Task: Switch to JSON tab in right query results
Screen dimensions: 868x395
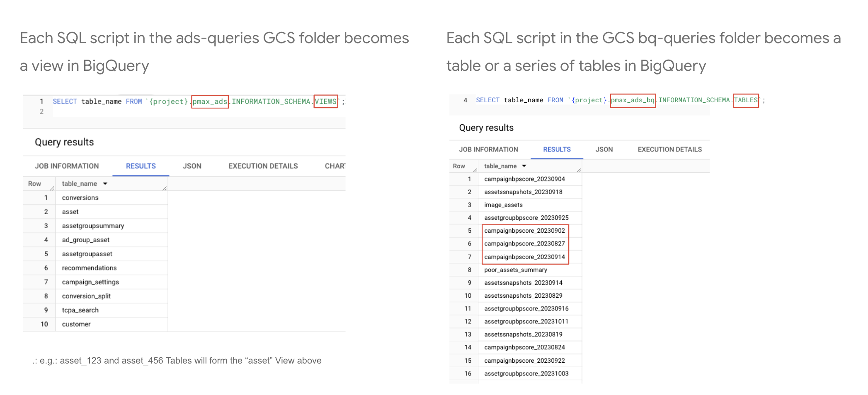Action: pos(604,149)
